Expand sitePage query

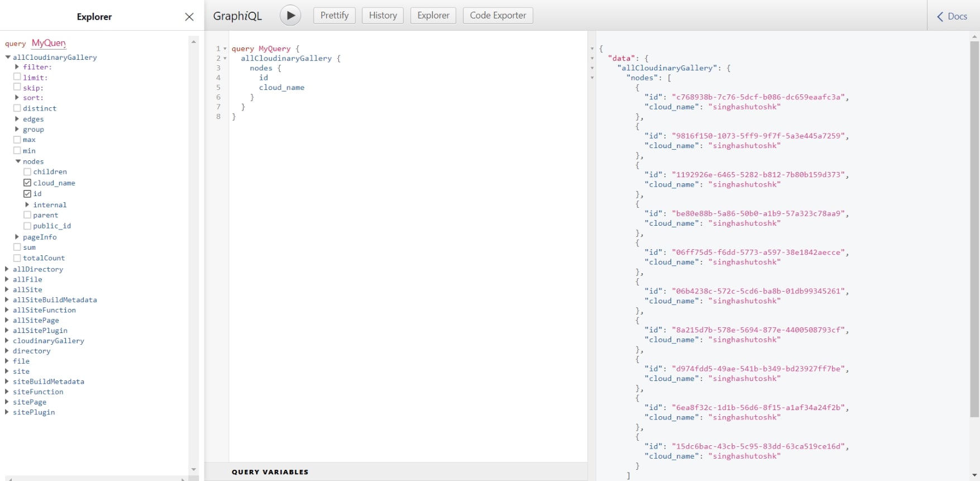click(x=7, y=402)
